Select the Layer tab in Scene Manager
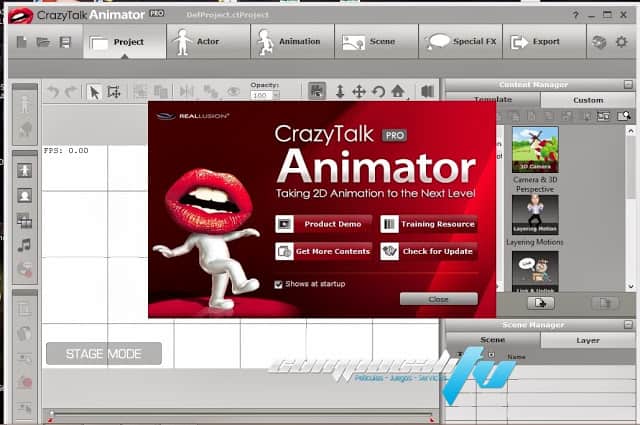This screenshot has width=640, height=425. coord(588,340)
